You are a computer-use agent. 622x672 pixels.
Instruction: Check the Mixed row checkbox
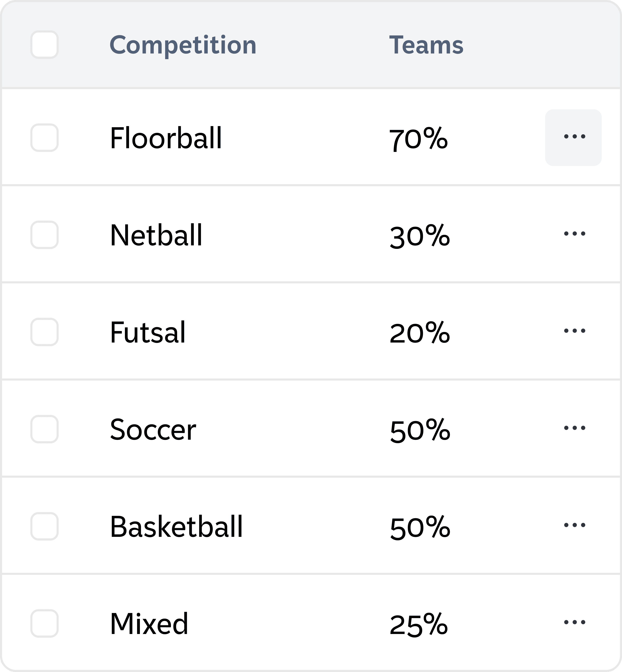coord(44,623)
